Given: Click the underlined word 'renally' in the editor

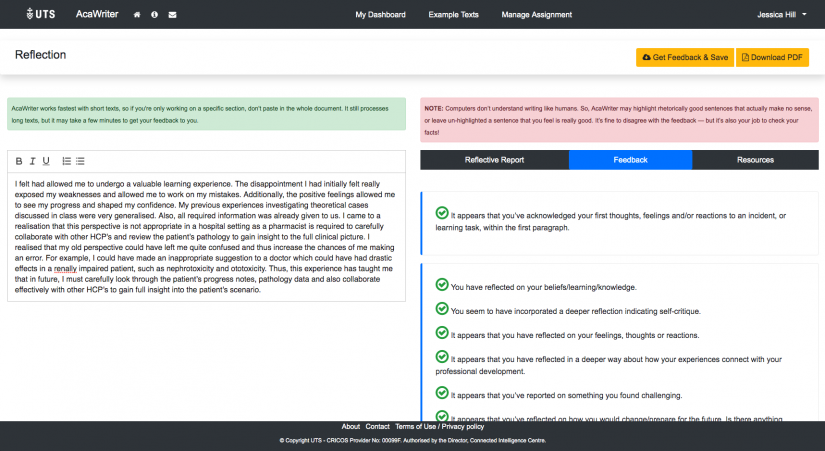Looking at the screenshot, I should (65, 268).
